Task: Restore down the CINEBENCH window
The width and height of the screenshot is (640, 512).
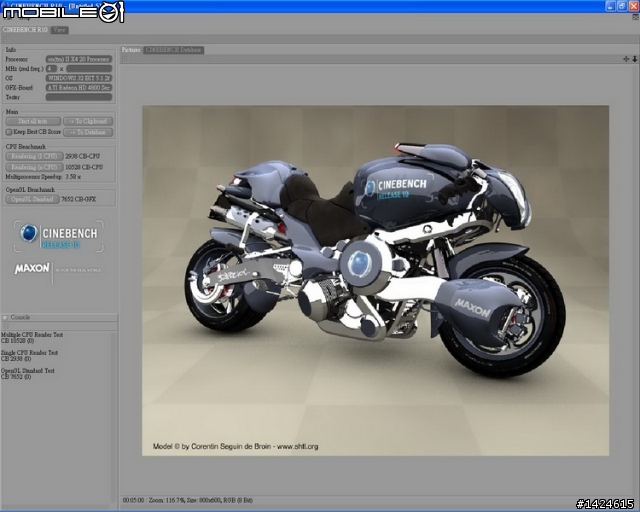Action: (x=622, y=6)
